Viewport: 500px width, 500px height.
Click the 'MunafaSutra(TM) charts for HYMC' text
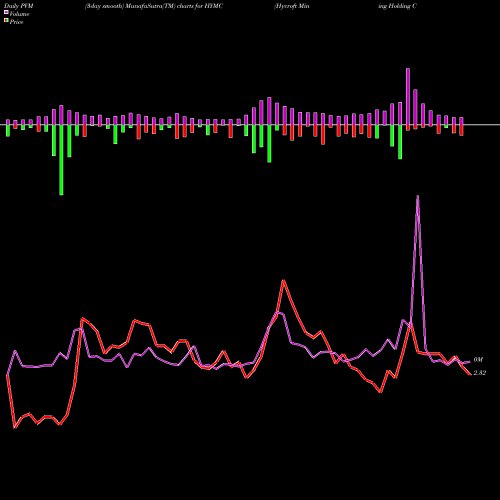[175, 6]
